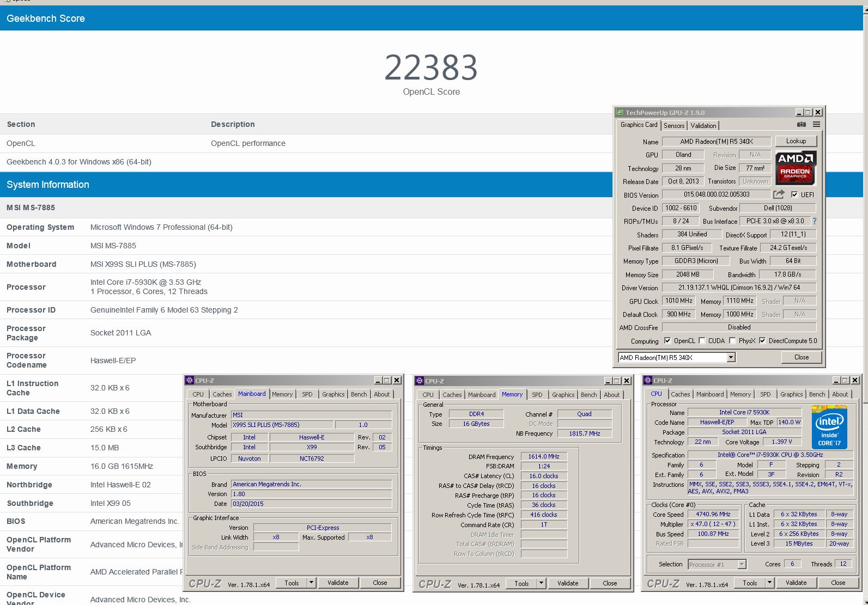Click the Geekbench 4.0.3 for Windows x86 text

pos(79,162)
